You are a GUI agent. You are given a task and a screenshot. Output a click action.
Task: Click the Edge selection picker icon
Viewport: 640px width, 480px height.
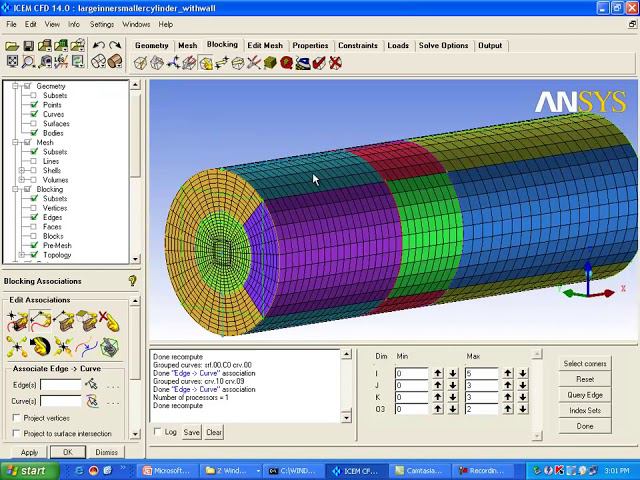pos(91,384)
